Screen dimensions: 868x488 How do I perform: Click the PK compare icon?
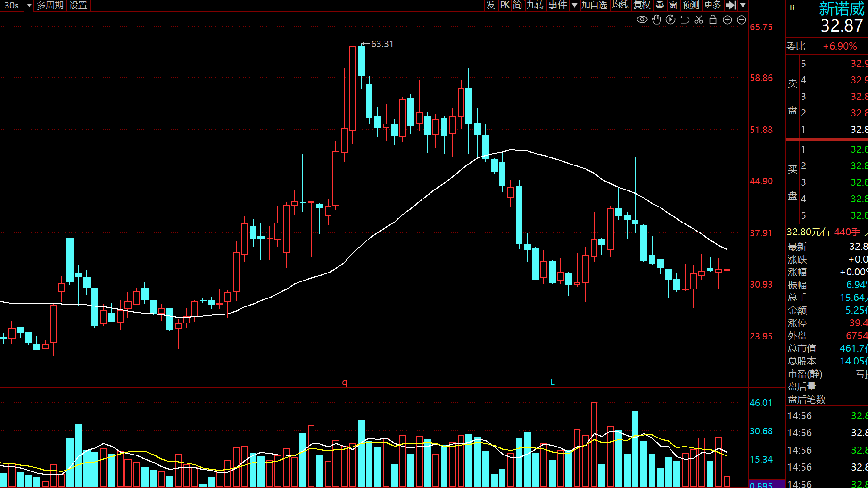(x=505, y=5)
